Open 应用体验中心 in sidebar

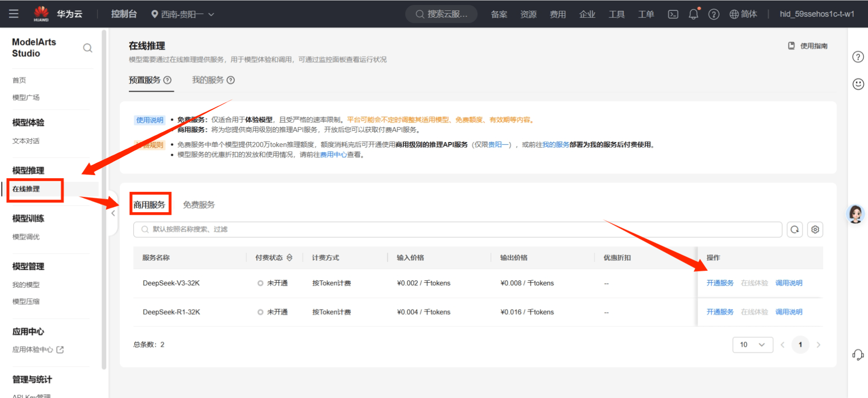tap(33, 350)
